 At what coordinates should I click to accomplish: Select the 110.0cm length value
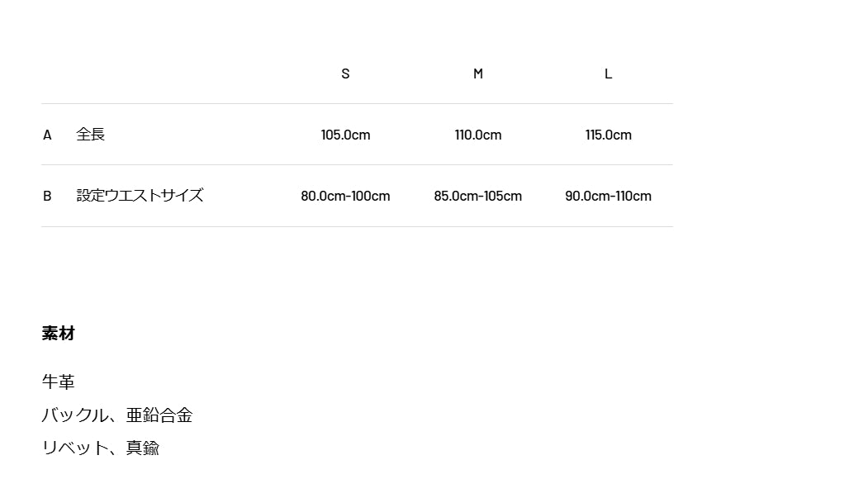pyautogui.click(x=477, y=135)
